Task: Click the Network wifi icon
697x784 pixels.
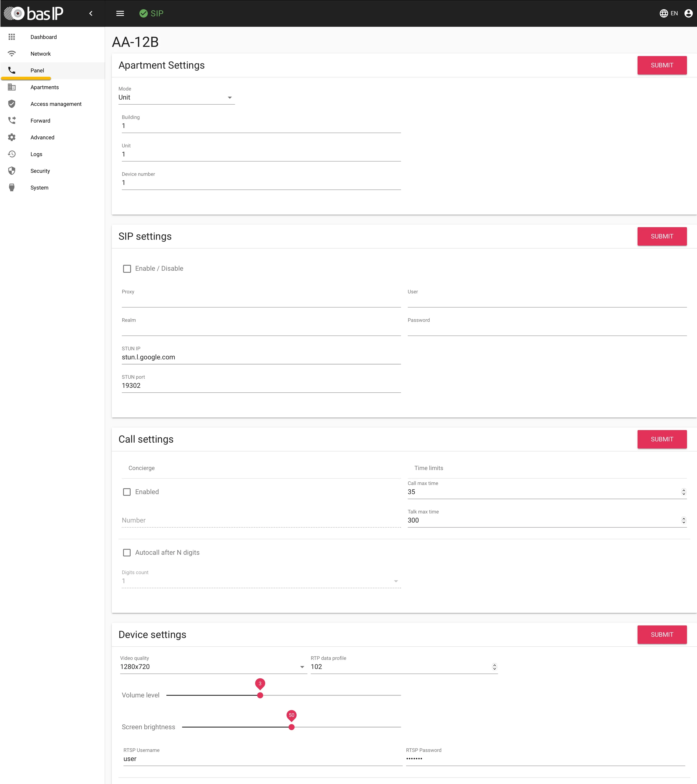Action: tap(12, 54)
